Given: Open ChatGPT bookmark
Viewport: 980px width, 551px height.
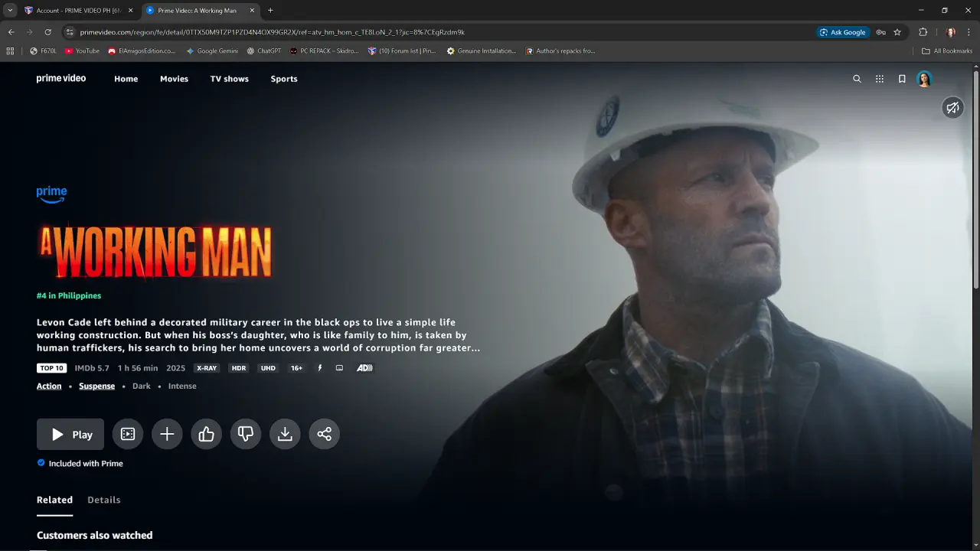Looking at the screenshot, I should click(264, 51).
